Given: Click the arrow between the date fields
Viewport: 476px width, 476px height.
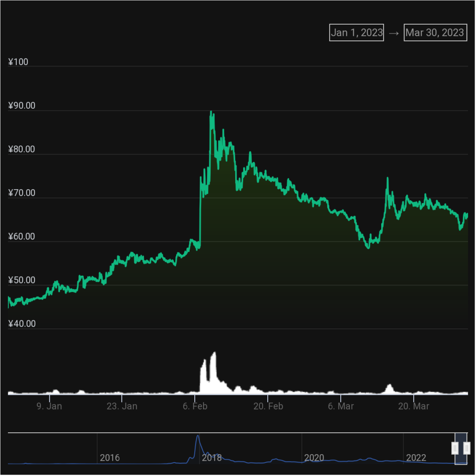Looking at the screenshot, I should (394, 33).
